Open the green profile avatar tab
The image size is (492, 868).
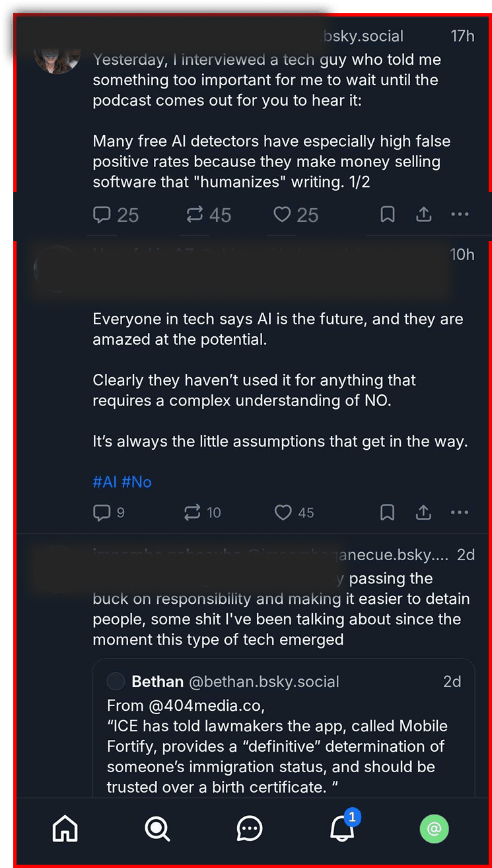tap(434, 828)
